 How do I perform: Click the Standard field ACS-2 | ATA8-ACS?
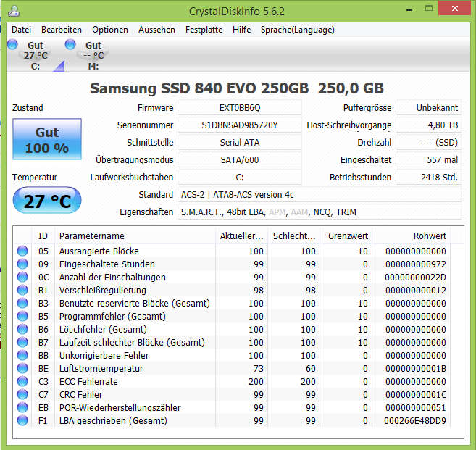[x=320, y=195]
